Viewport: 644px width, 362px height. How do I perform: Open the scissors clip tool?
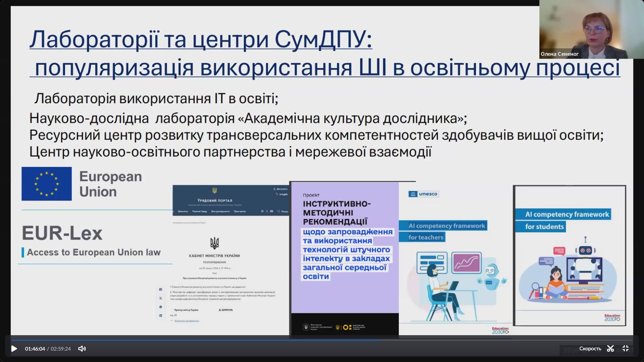pyautogui.click(x=610, y=349)
